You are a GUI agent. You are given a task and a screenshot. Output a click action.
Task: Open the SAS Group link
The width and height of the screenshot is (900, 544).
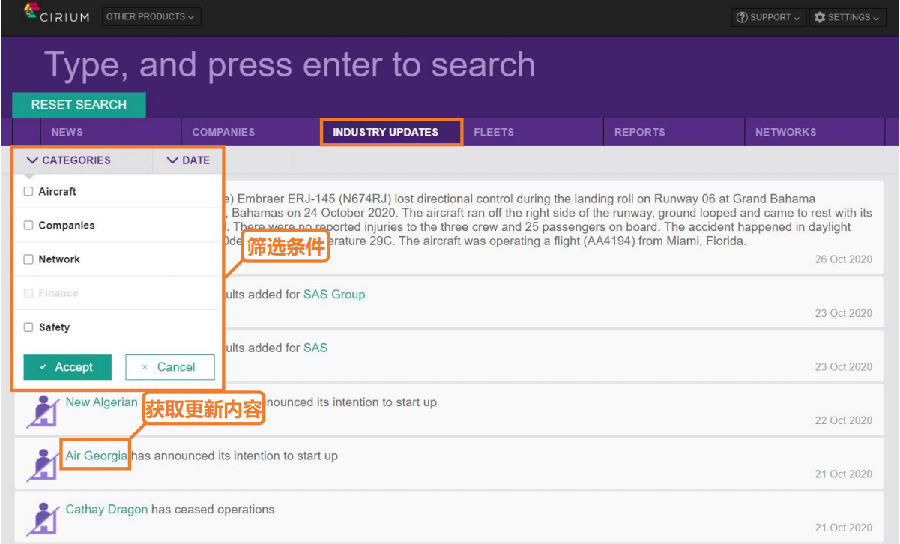point(334,294)
